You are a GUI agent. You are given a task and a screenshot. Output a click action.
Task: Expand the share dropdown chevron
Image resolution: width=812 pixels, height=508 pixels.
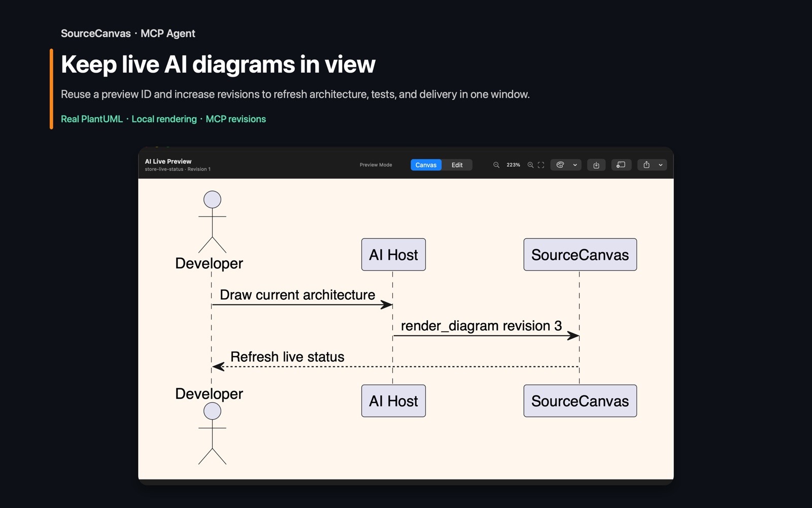click(x=661, y=165)
